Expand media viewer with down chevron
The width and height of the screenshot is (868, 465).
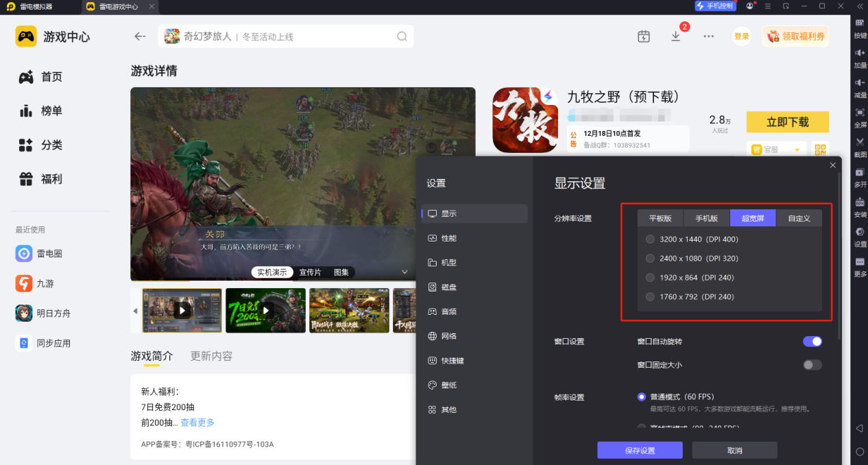coord(405,272)
